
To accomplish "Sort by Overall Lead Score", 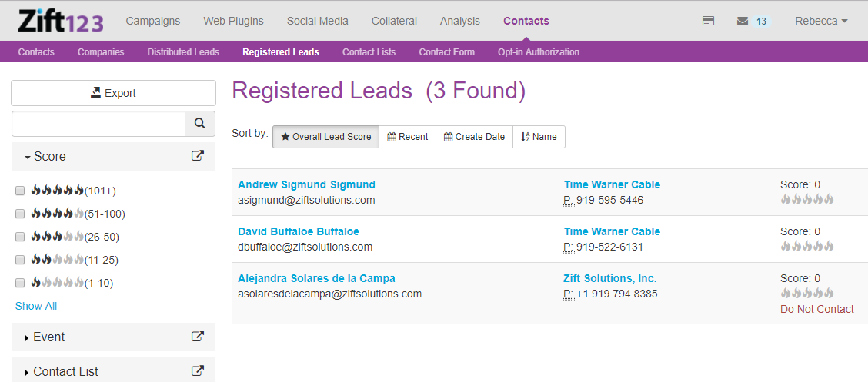I will point(326,137).
